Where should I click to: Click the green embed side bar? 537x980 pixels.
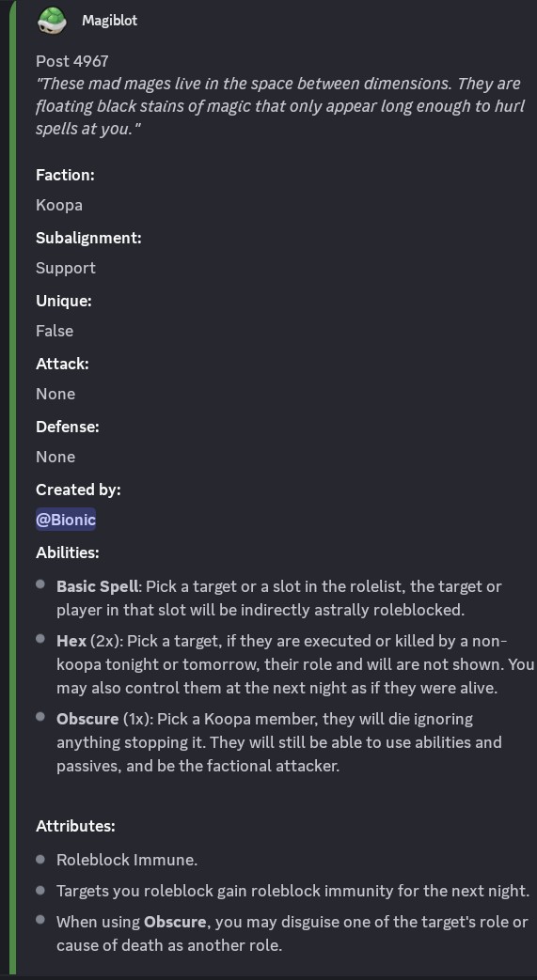click(12, 490)
